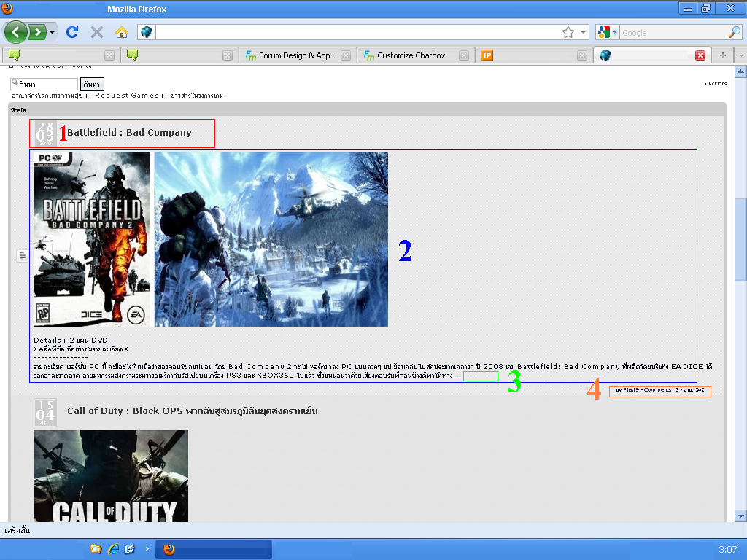The height and width of the screenshot is (560, 747).
Task: Click the snowy Battlefield screenshot image
Action: click(x=271, y=239)
